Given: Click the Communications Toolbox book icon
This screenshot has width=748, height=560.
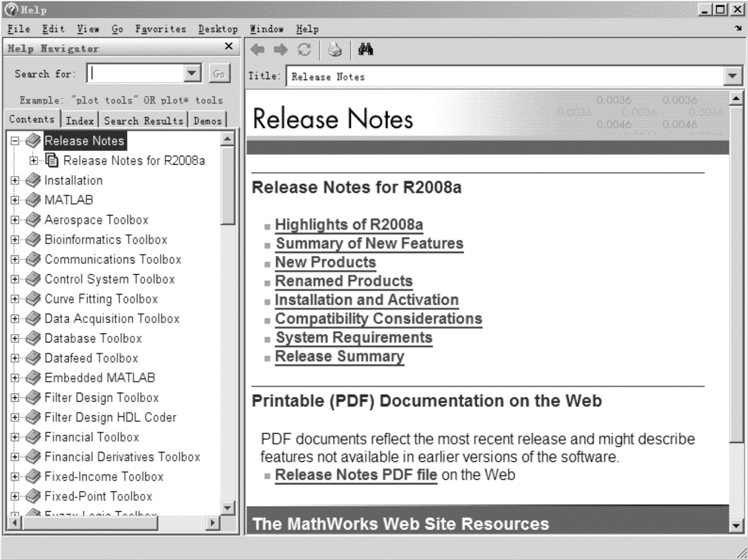Looking at the screenshot, I should [x=33, y=259].
